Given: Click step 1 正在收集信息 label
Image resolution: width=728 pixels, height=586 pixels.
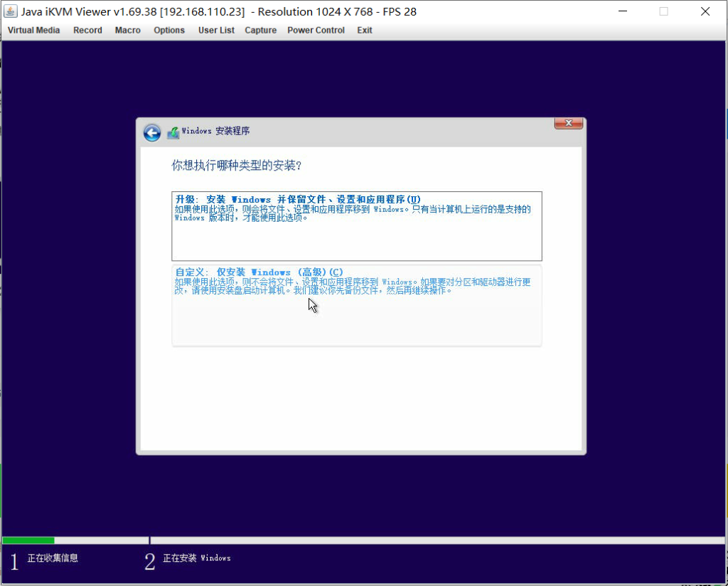Looking at the screenshot, I should [53, 558].
